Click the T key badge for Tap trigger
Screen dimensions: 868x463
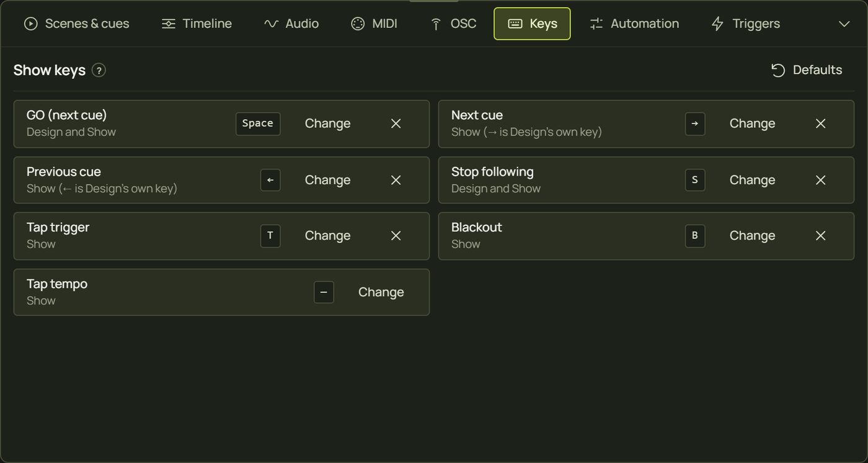click(270, 236)
